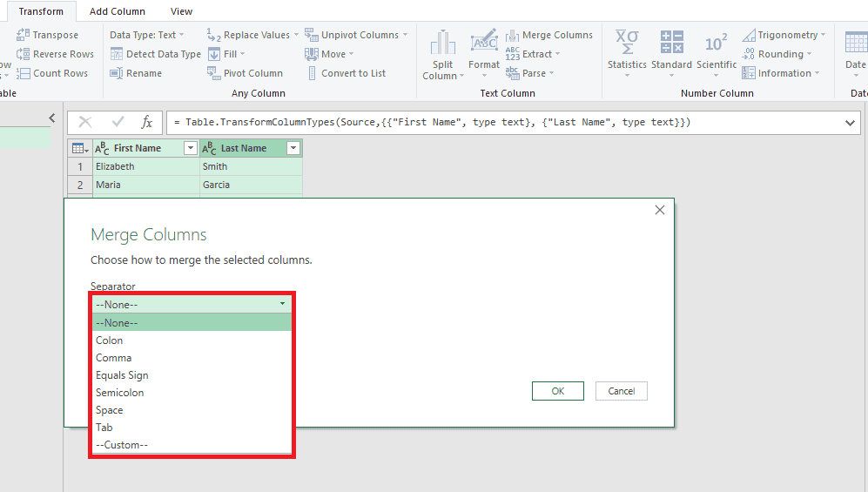
Task: Expand the formula bar chevron
Action: [850, 123]
